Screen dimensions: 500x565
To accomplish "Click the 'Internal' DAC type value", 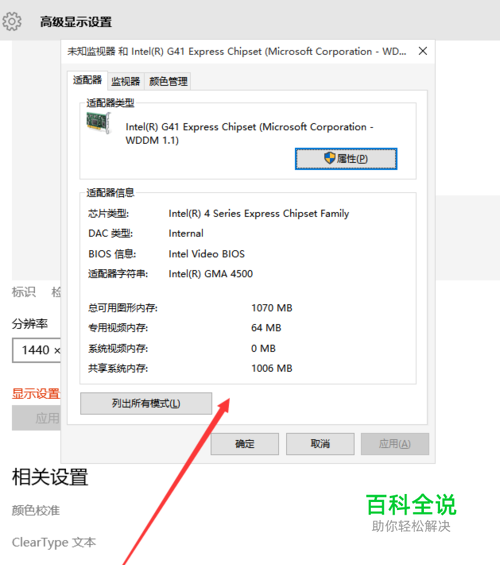I will [x=186, y=233].
